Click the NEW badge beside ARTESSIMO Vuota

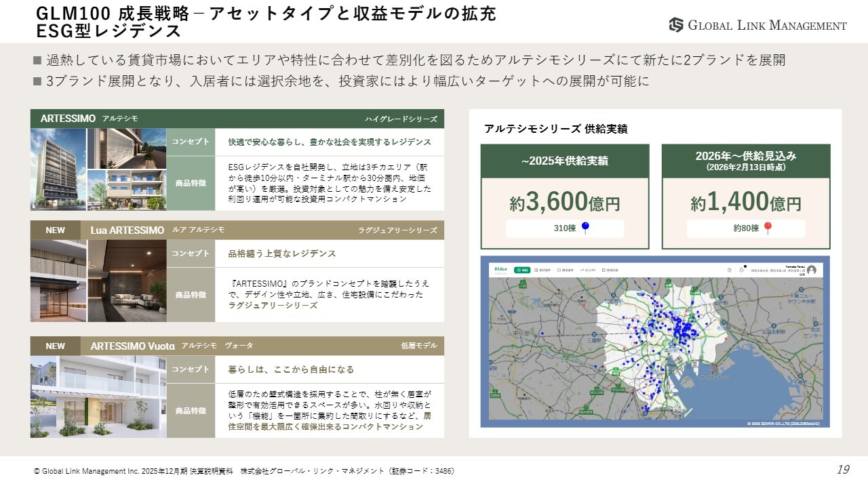[56, 346]
